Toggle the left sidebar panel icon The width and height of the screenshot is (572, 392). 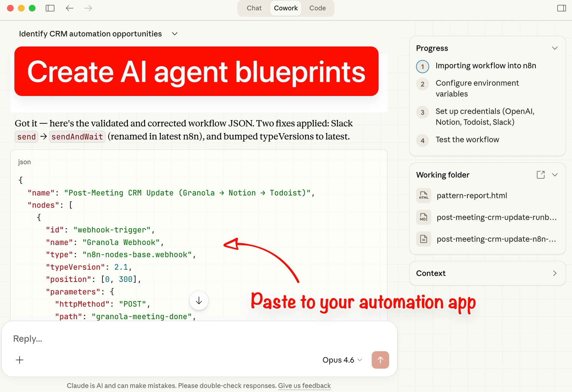(50, 8)
